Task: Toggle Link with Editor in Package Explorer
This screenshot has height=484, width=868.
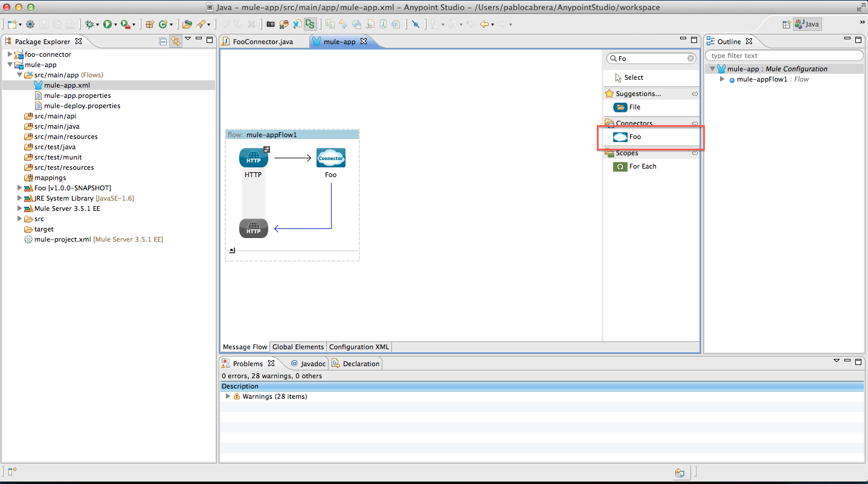Action: pos(175,41)
